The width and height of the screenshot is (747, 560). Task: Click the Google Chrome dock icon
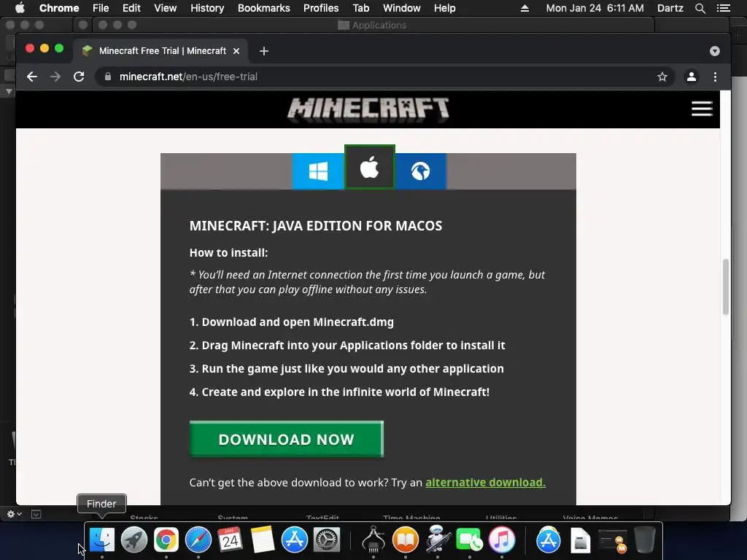click(166, 540)
